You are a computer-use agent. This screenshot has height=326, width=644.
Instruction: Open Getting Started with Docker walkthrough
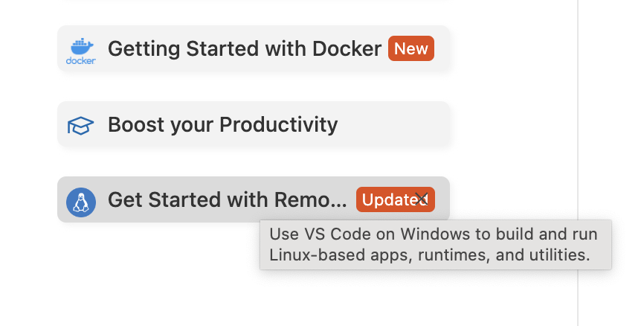[x=254, y=48]
